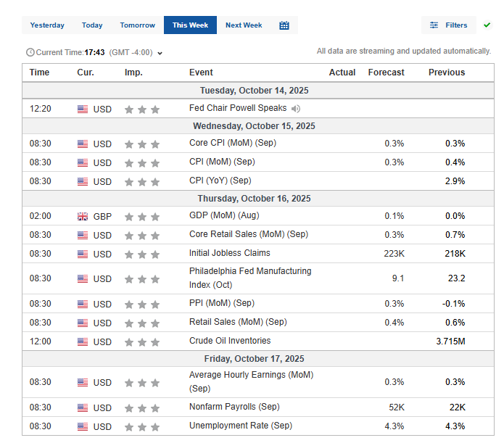504x443 pixels.
Task: Click importance stars for GDP (MoM) (Aug)
Action: (x=142, y=217)
